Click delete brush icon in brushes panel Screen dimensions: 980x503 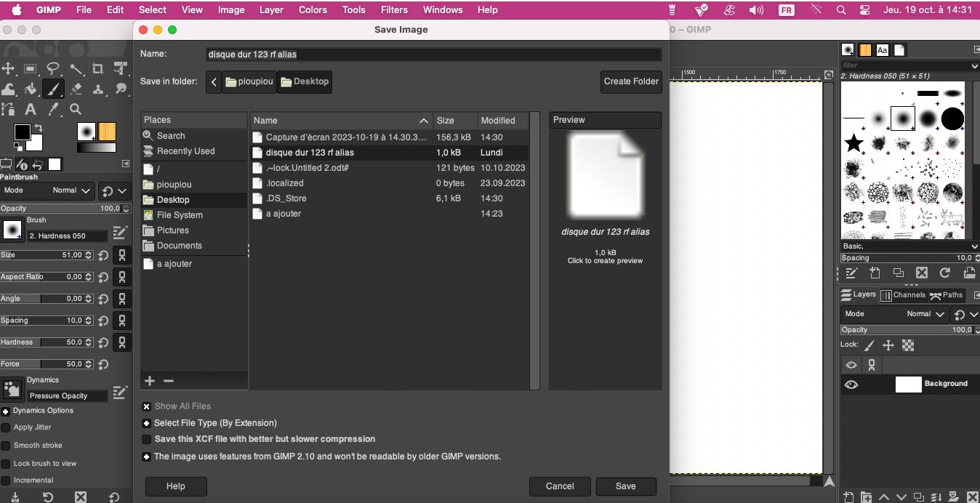pos(922,273)
